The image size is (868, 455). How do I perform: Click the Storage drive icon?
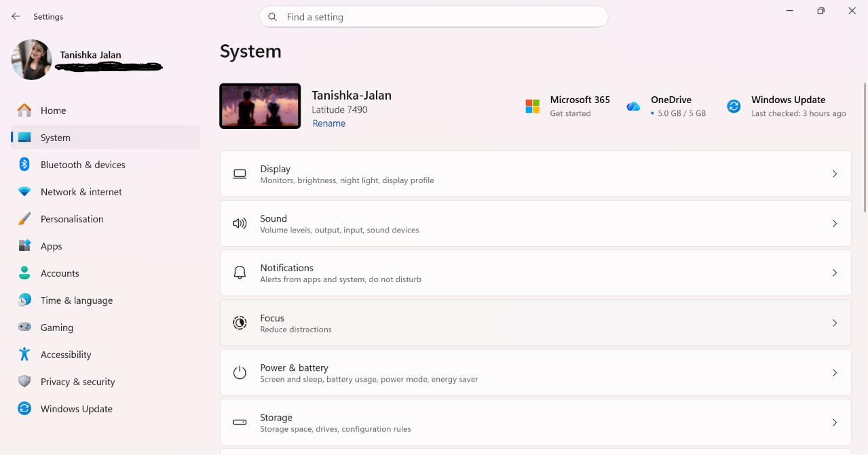coord(240,422)
